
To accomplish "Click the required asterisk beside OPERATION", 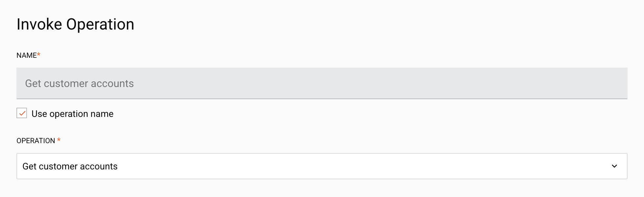I will click(x=59, y=140).
